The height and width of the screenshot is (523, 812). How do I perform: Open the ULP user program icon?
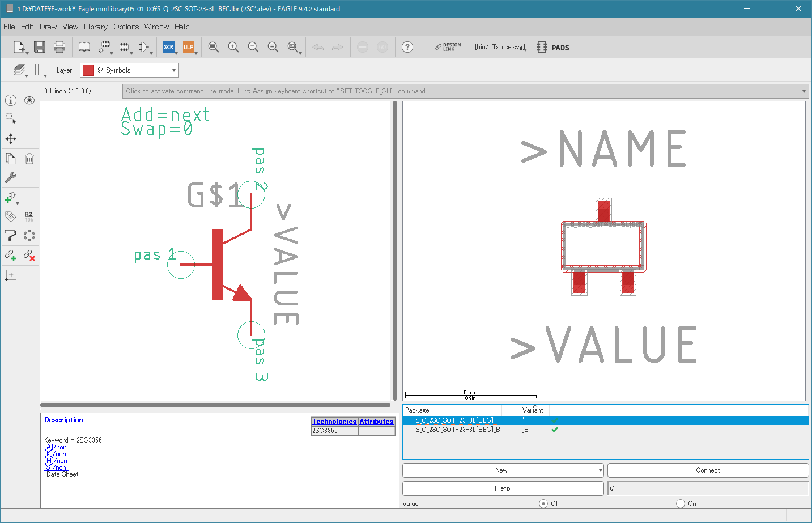click(189, 47)
